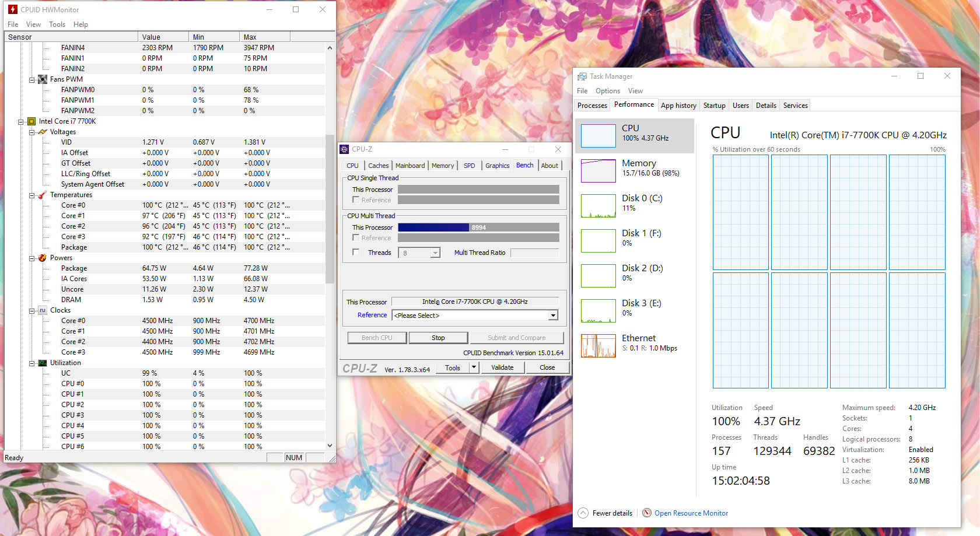Click the HWMonitor vertical scrollbar up arrow
Image resolution: width=980 pixels, height=536 pixels.
tap(330, 48)
